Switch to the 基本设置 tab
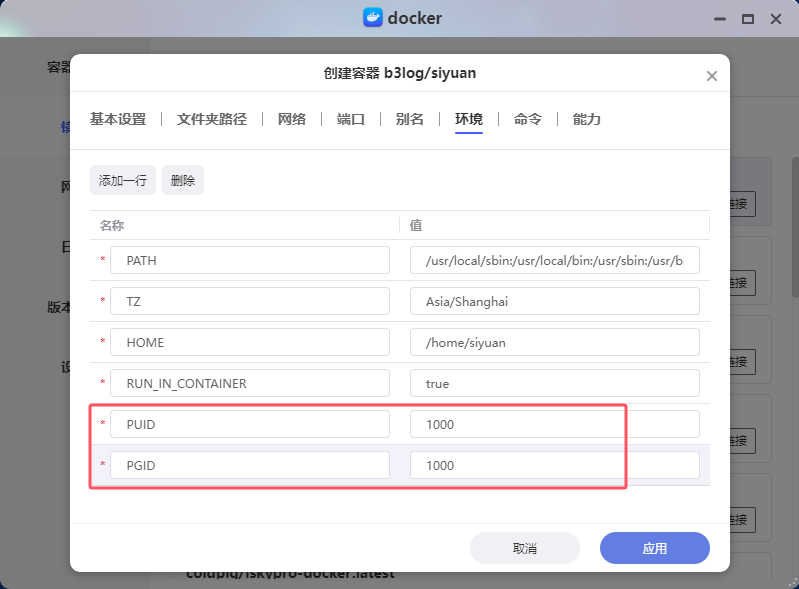Viewport: 799px width, 589px height. pos(118,119)
